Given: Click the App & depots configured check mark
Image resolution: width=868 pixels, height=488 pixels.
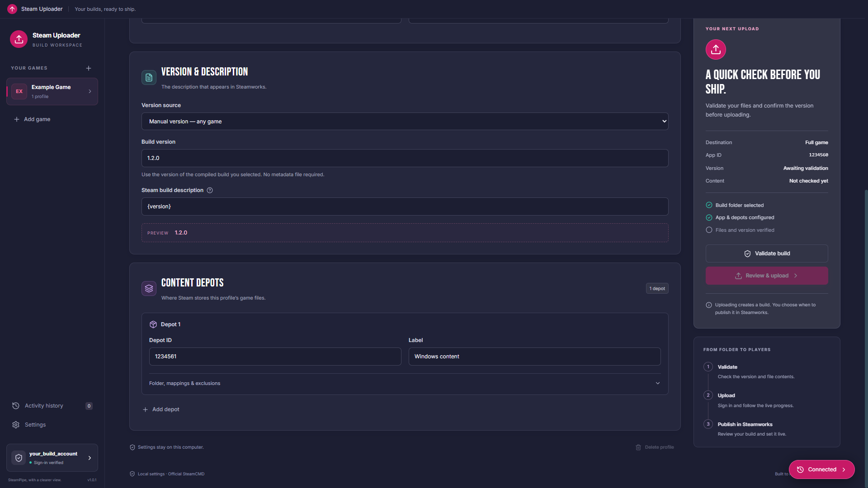Looking at the screenshot, I should 709,217.
